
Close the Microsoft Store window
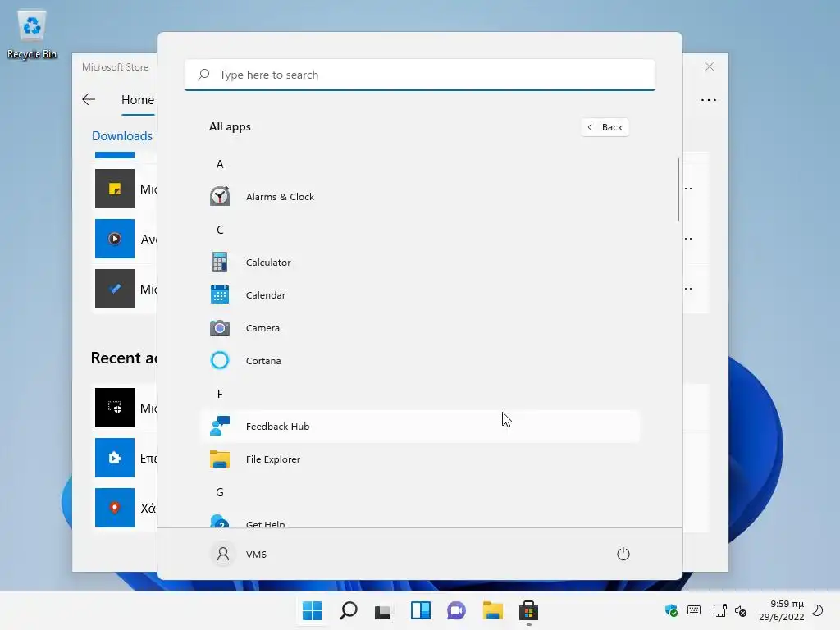click(710, 66)
